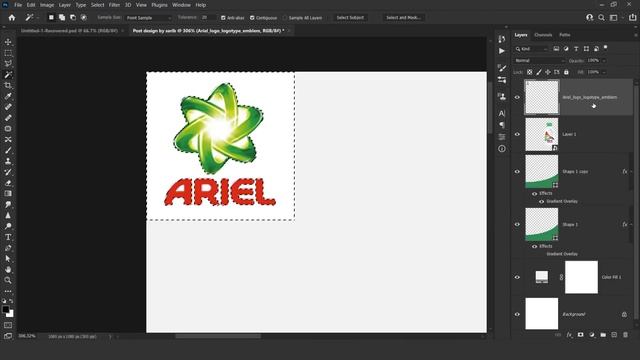Open the Window menu
The height and width of the screenshot is (360, 640).
pos(181,5)
